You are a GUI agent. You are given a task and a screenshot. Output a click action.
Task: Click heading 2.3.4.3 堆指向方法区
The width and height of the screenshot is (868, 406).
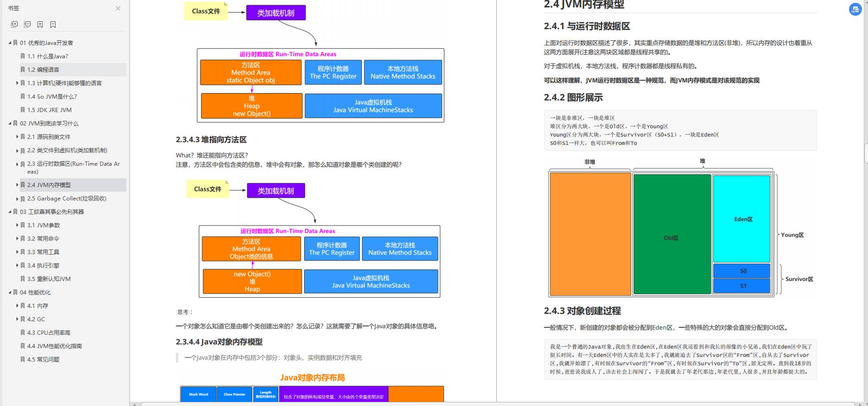tap(211, 139)
